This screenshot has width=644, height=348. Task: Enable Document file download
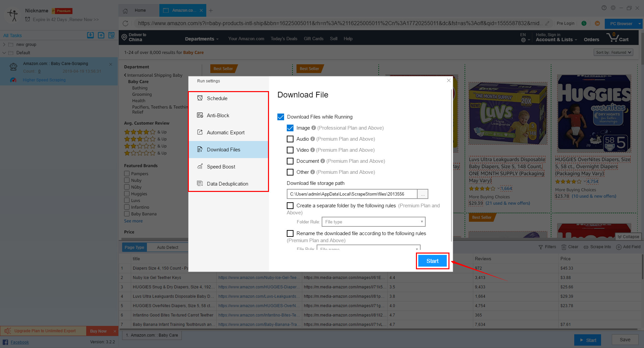coord(290,161)
